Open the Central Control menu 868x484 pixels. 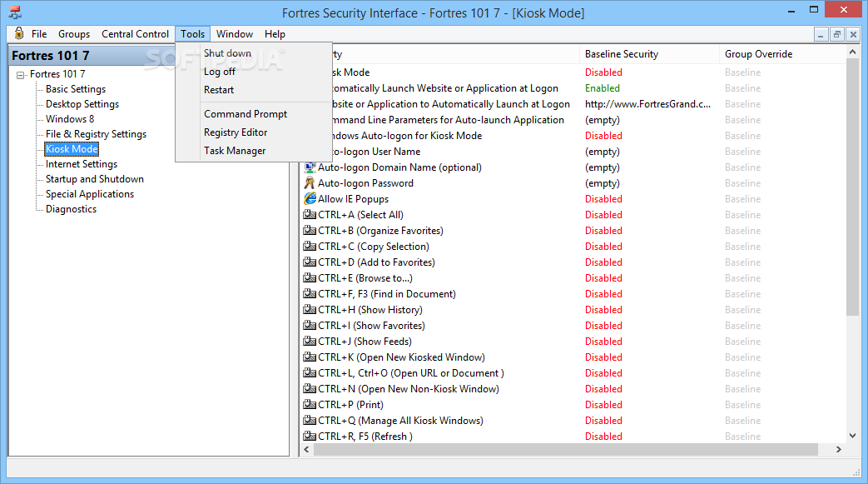[135, 34]
